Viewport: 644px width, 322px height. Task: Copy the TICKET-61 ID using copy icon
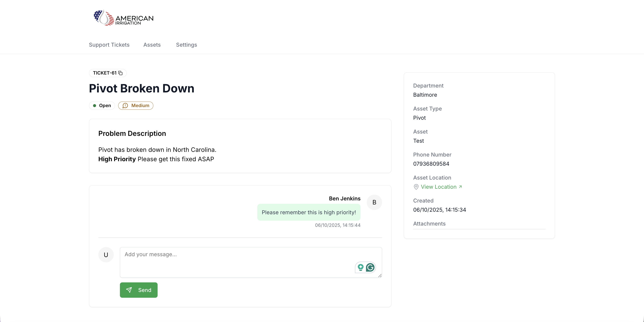[121, 73]
